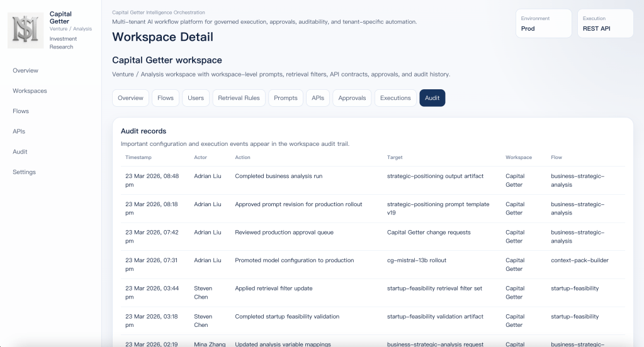The width and height of the screenshot is (644, 347).
Task: Open the Approvals tab
Action: (352, 98)
